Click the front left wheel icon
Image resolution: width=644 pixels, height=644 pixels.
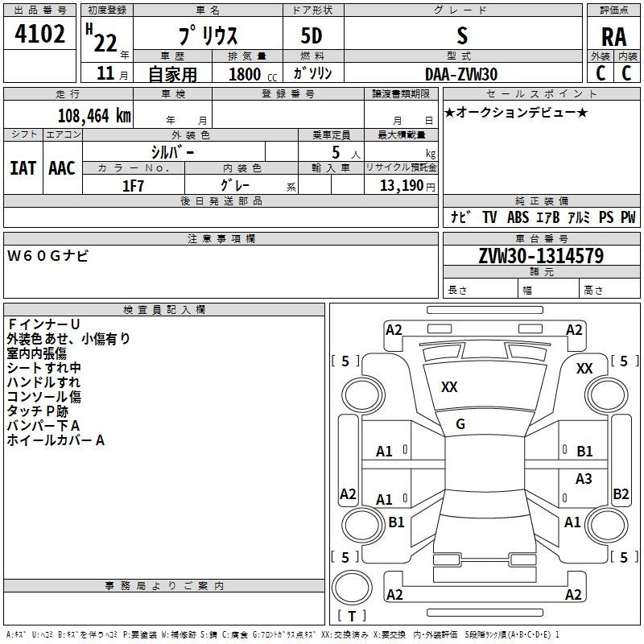(x=363, y=394)
